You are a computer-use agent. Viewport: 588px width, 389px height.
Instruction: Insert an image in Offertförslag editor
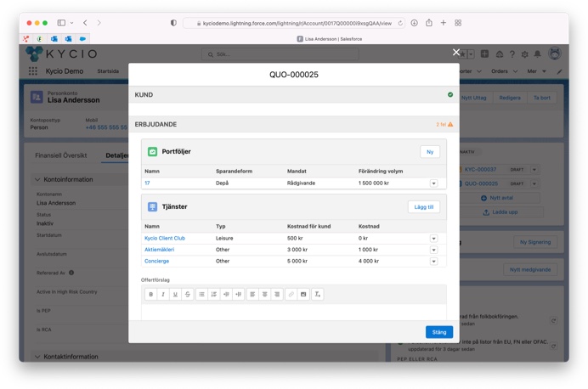click(303, 294)
